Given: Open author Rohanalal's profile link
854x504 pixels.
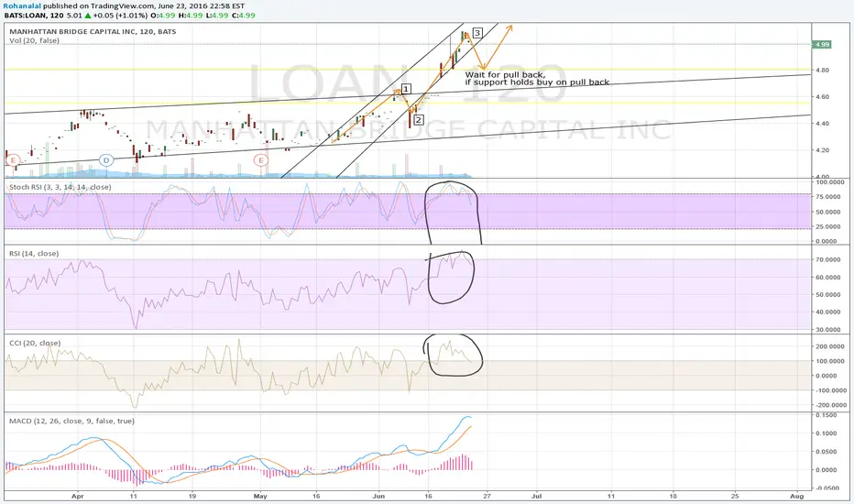Looking at the screenshot, I should [x=22, y=6].
